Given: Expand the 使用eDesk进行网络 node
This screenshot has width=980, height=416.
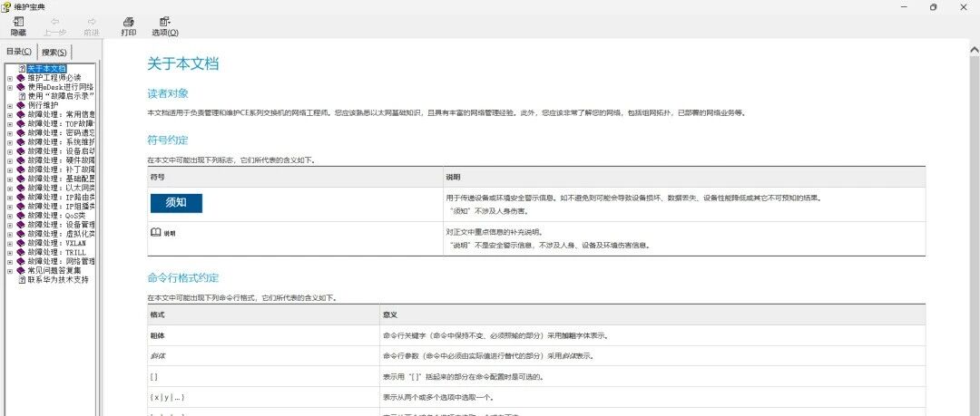Looking at the screenshot, I should point(10,87).
